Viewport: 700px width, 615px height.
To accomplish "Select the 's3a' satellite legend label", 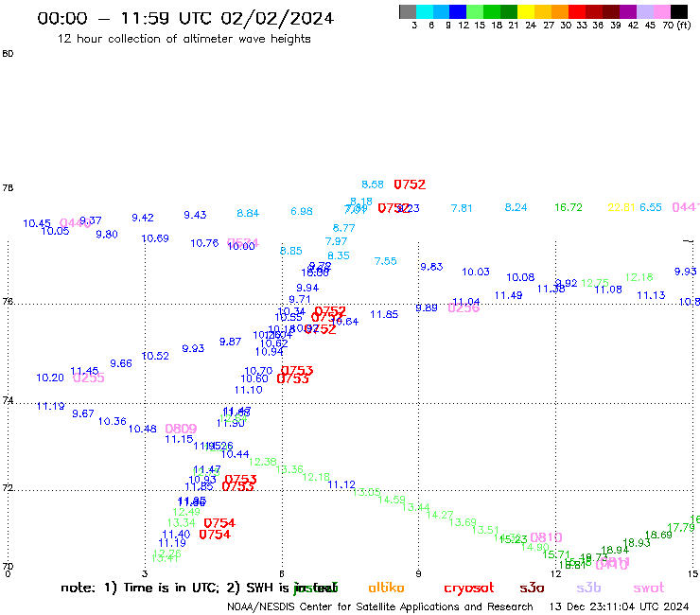I will pos(532,588).
